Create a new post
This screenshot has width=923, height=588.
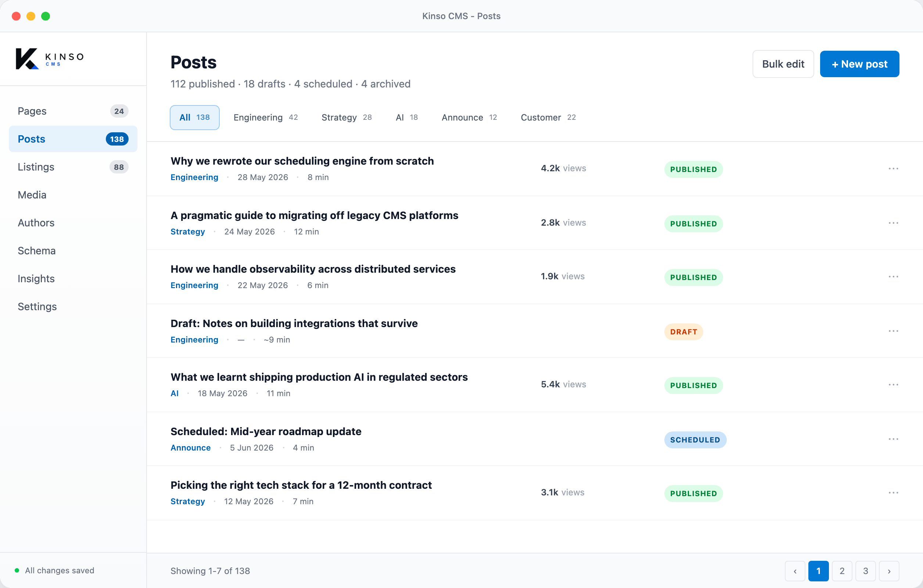(x=859, y=64)
